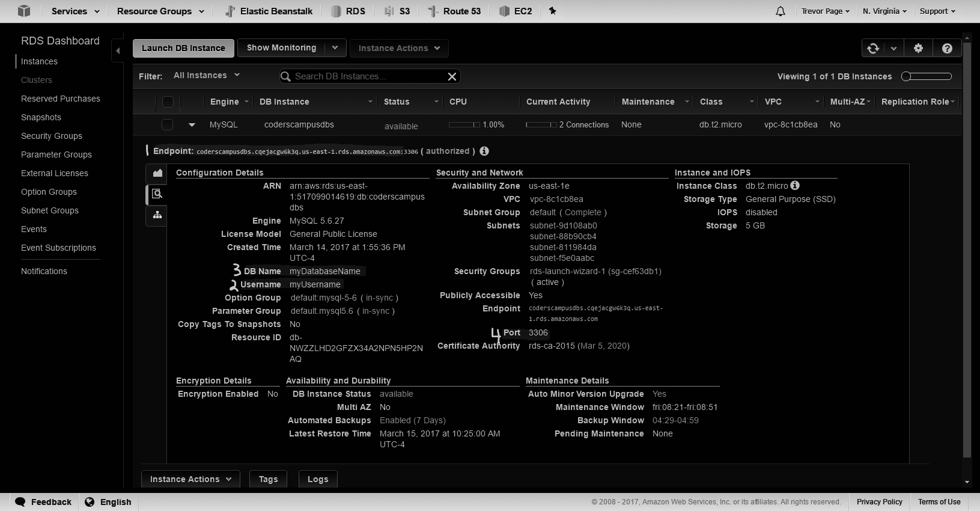Tick the select-all checkbox in table header
The width and height of the screenshot is (980, 511).
point(168,102)
